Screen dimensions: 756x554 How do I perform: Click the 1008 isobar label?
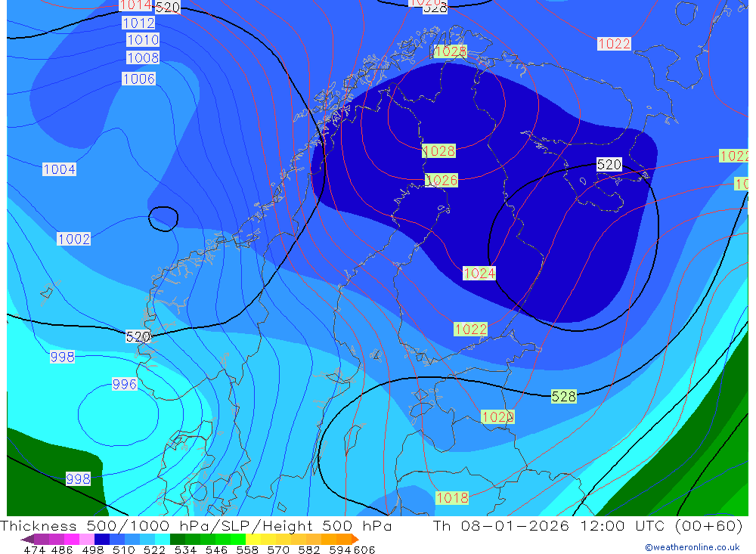point(143,58)
